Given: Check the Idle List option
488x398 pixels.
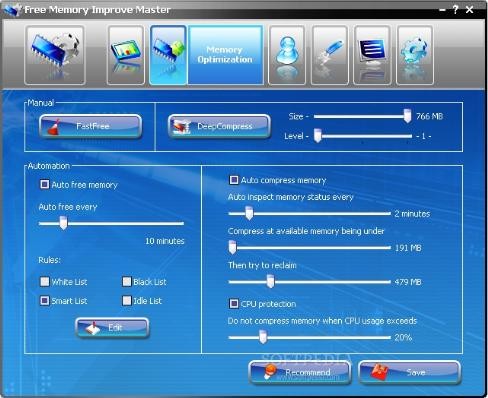Looking at the screenshot, I should (127, 301).
